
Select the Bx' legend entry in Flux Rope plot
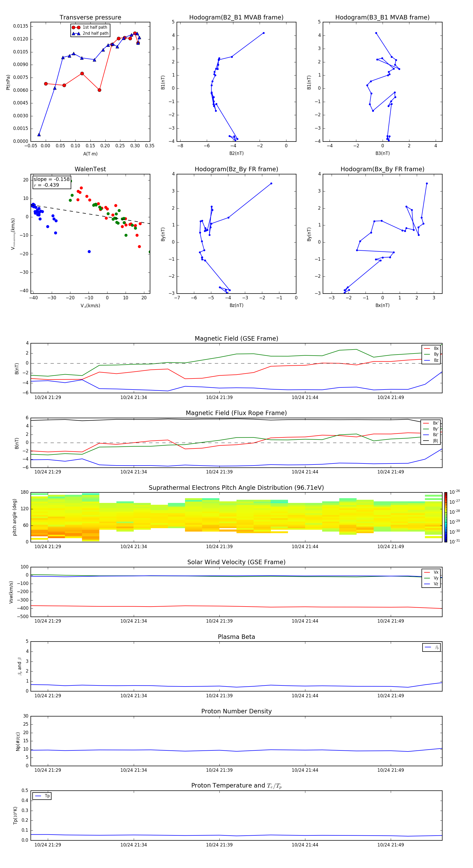[x=431, y=423]
